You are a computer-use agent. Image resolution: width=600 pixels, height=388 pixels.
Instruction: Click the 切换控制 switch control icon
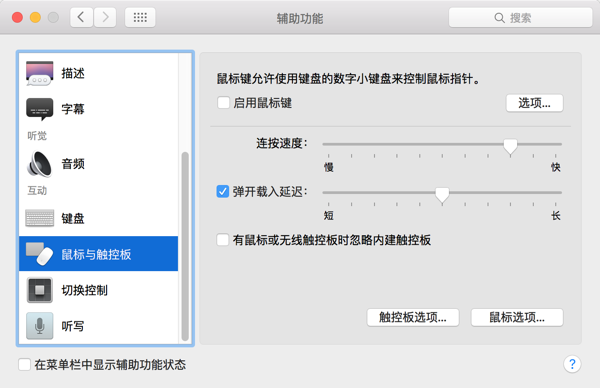point(39,290)
